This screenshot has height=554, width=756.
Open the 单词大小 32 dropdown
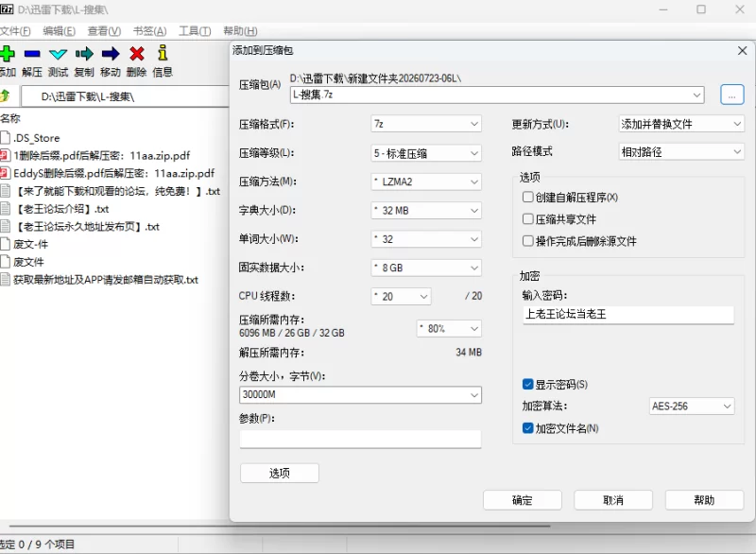click(x=426, y=239)
